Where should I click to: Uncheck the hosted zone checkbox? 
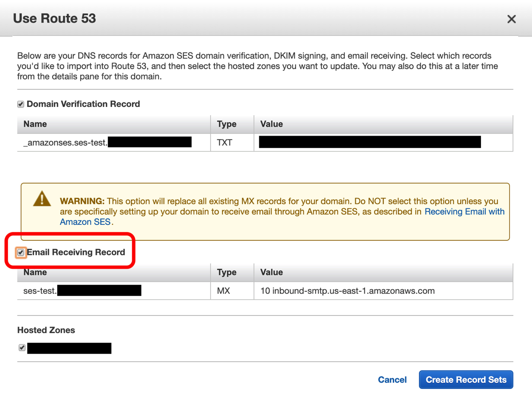click(22, 348)
